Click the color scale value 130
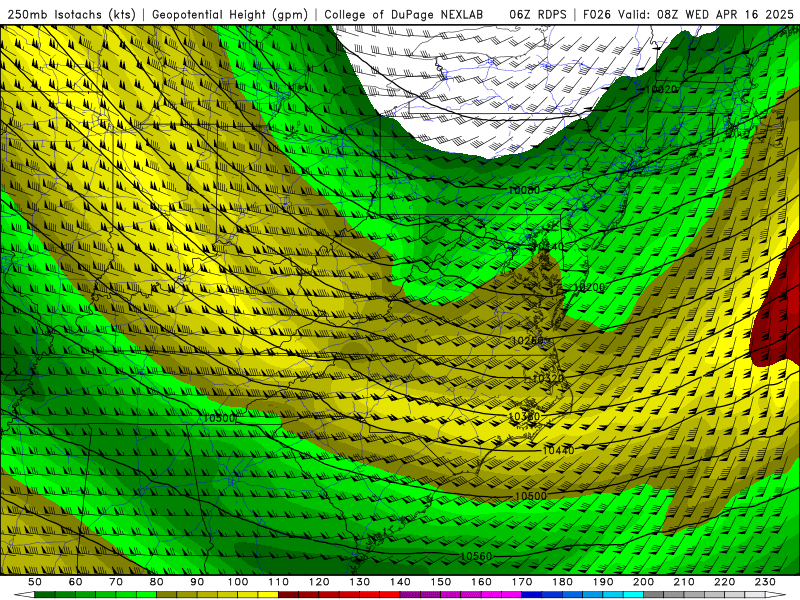The image size is (800, 600). click(360, 582)
